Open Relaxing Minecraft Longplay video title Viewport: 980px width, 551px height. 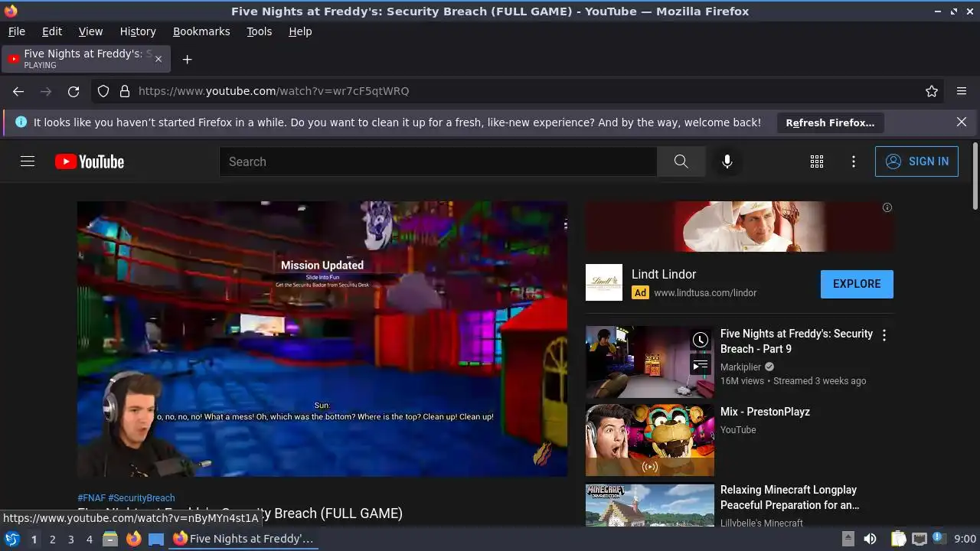click(789, 497)
